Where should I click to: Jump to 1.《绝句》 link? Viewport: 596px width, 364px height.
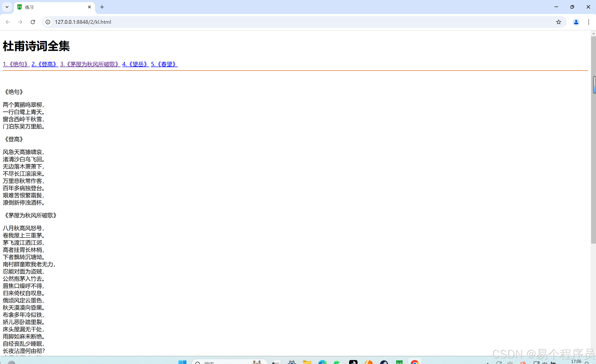16,64
